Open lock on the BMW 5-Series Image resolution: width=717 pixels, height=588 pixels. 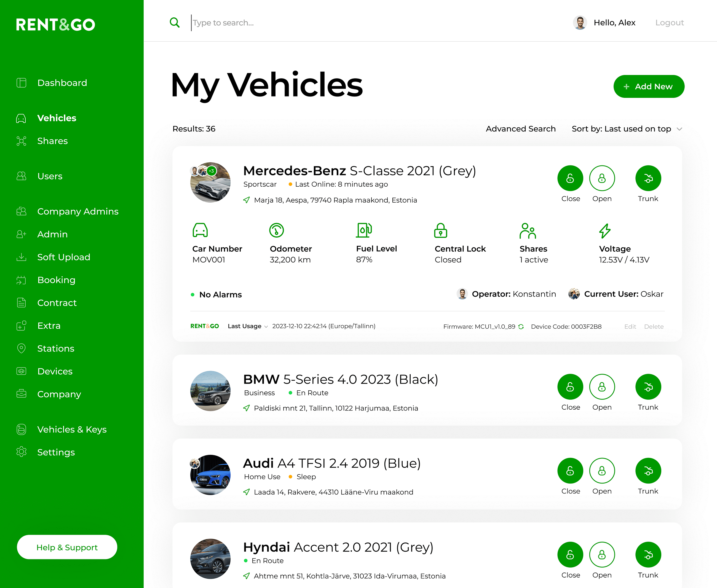(602, 387)
